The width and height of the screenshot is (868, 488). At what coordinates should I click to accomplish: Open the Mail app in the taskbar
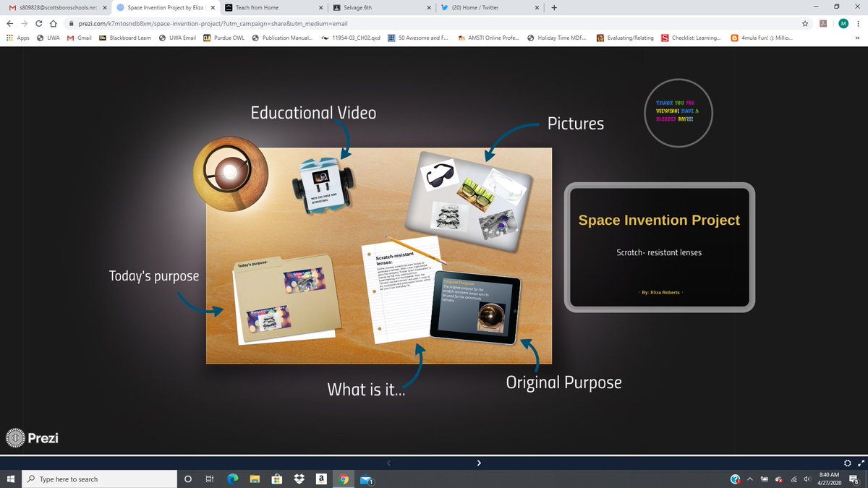[366, 479]
